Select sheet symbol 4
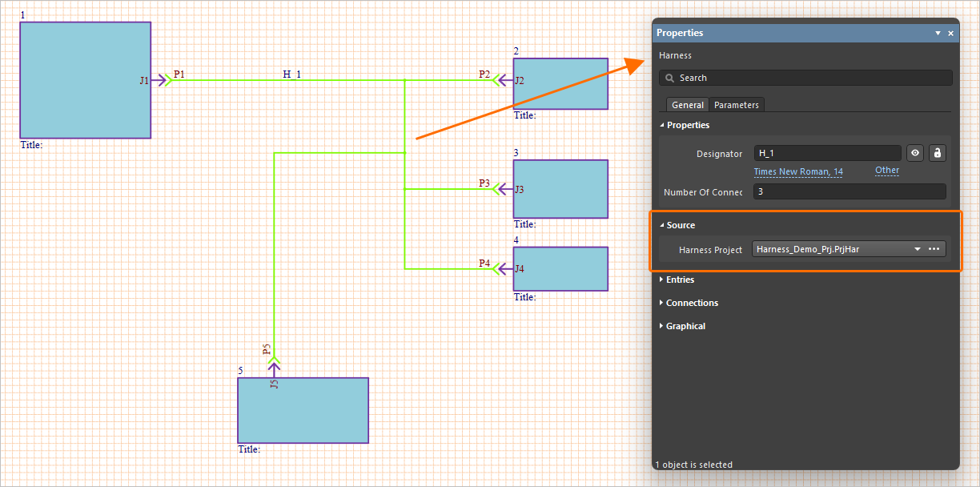The image size is (980, 487). [560, 268]
